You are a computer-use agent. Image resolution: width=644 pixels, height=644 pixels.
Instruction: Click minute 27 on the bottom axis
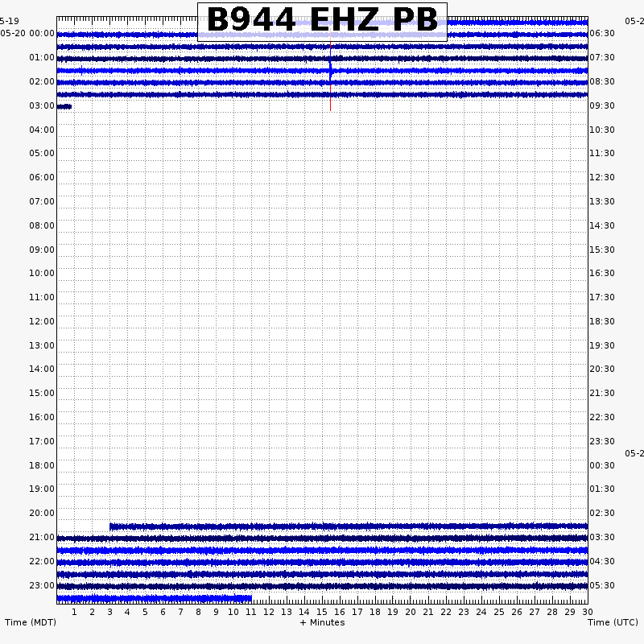point(535,612)
